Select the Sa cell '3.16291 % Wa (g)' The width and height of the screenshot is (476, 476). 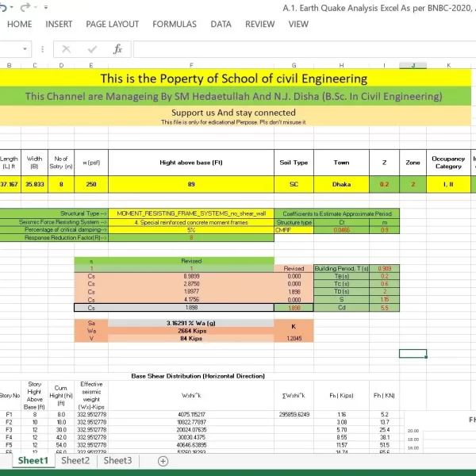click(191, 323)
